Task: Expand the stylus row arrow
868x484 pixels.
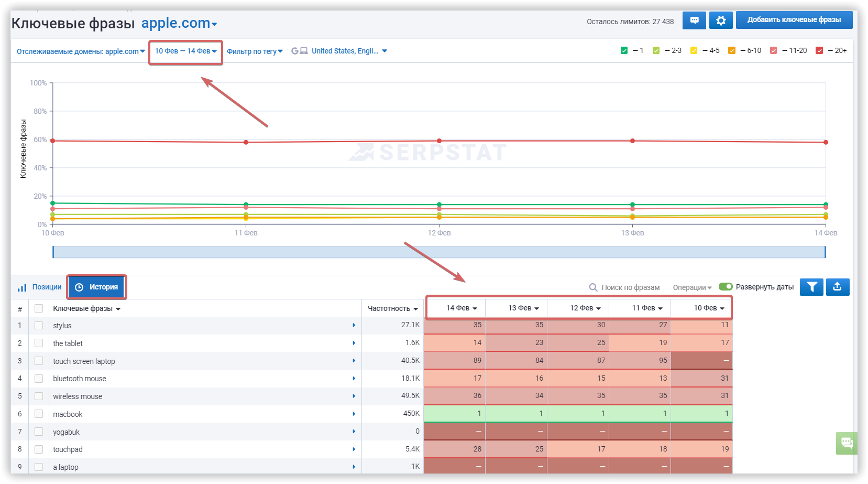Action: coord(354,326)
